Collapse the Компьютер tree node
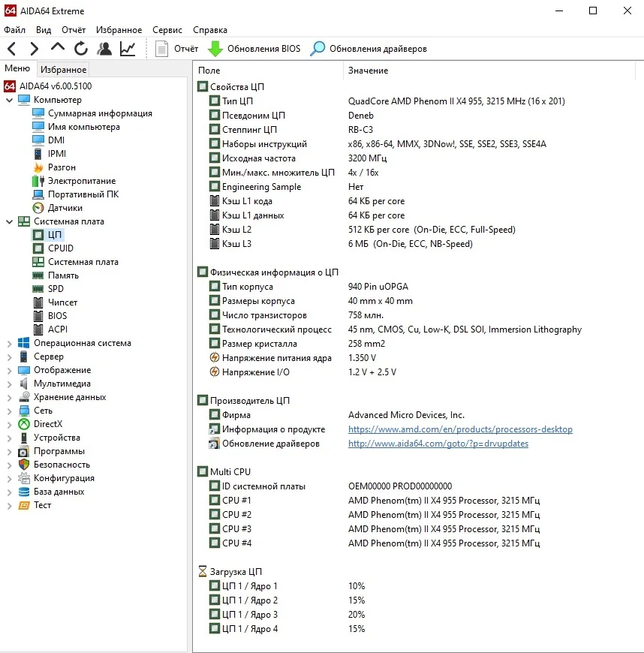The height and width of the screenshot is (653, 644). [10, 100]
